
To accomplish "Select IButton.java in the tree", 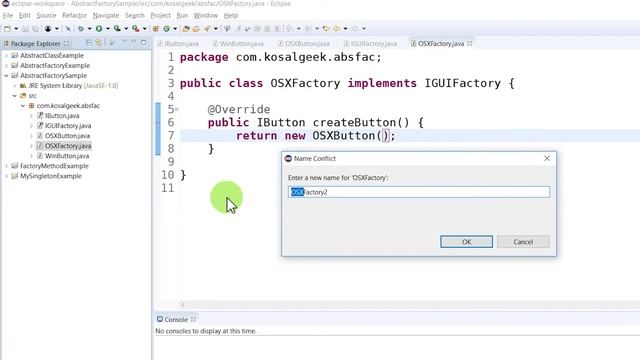I will coord(62,116).
